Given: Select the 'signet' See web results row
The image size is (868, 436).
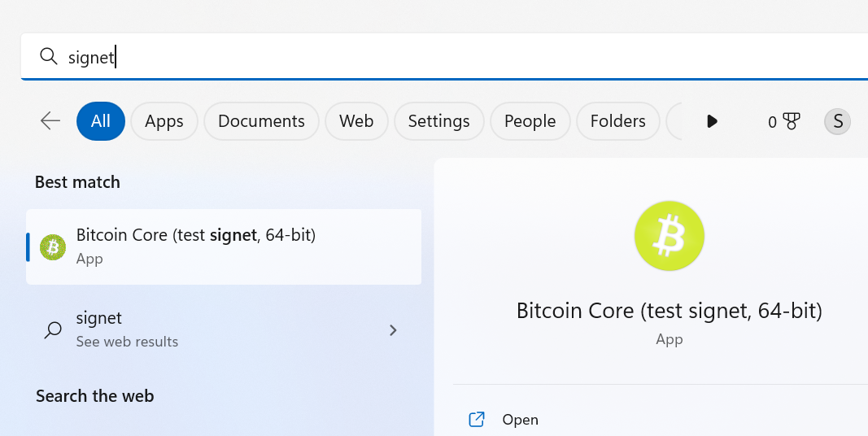Looking at the screenshot, I should click(x=224, y=330).
